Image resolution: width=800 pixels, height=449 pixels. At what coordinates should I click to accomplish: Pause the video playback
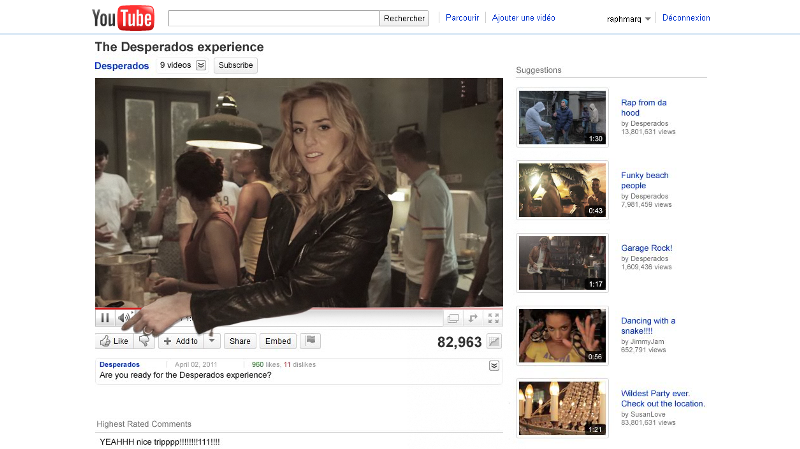tap(105, 318)
